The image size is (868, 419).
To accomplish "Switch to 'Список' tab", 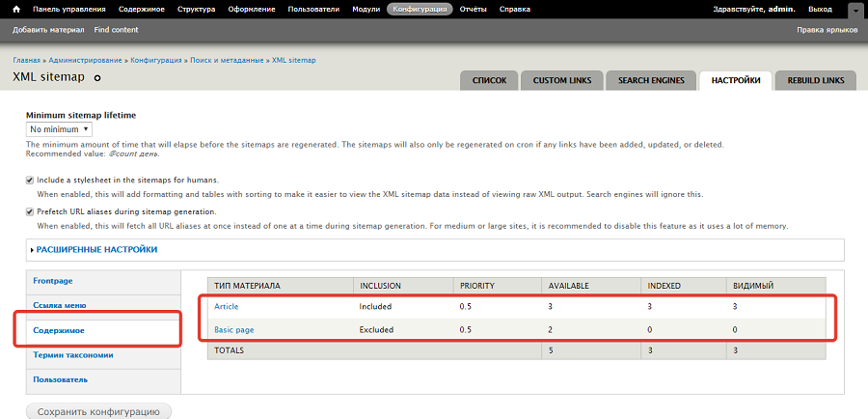I will (489, 80).
